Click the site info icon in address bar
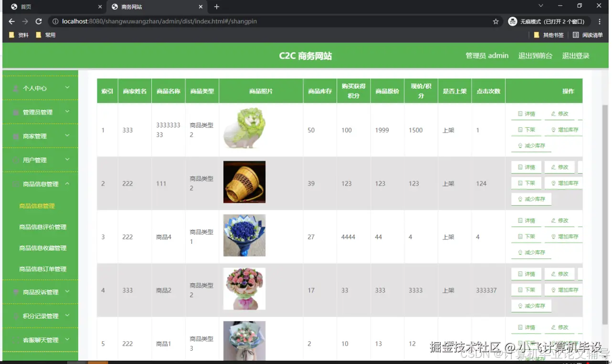Viewport: 612px width, 364px height. point(55,21)
